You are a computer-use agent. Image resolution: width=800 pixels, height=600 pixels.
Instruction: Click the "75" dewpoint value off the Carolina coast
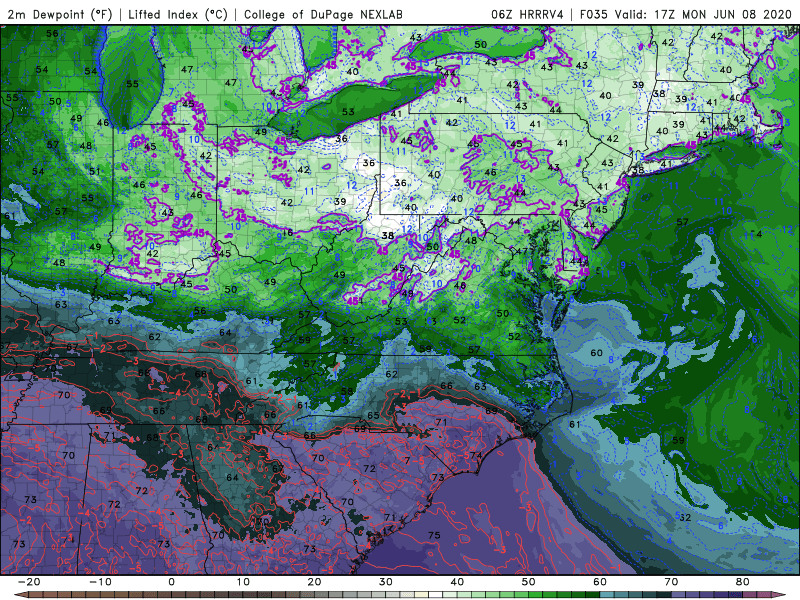pyautogui.click(x=434, y=535)
